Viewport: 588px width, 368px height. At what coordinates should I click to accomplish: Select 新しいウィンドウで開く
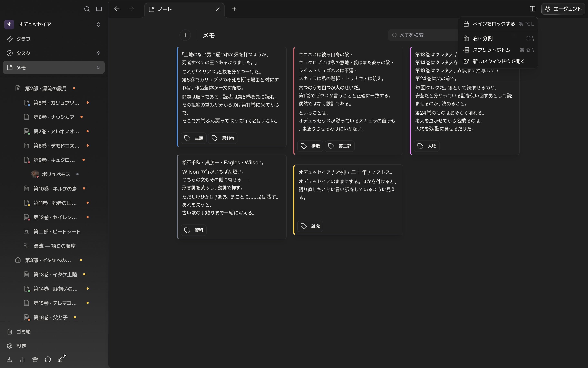tap(498, 61)
